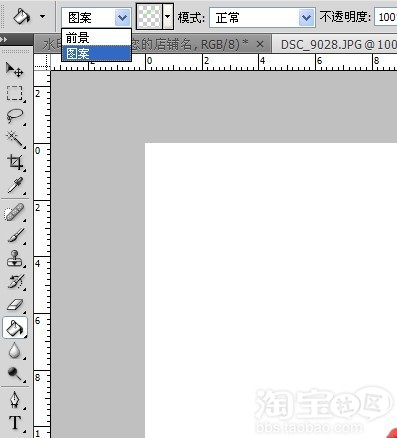
Task: Open the pattern picker arrow
Action: (168, 16)
